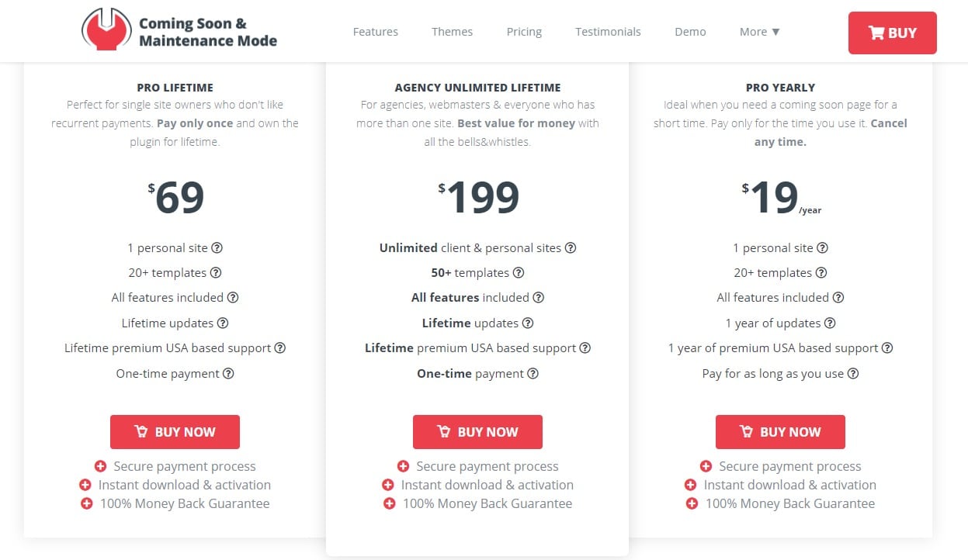Viewport: 968px width, 560px height.
Task: Click BUY NOW under Agency Unlimited Lifetime
Action: pos(477,432)
